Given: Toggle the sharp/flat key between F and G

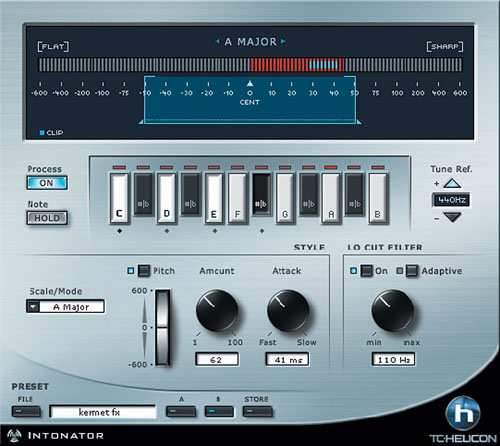Looking at the screenshot, I should pyautogui.click(x=262, y=193).
